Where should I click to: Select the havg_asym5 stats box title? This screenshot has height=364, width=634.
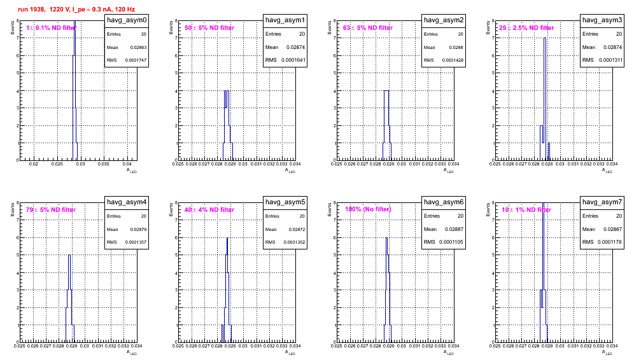(x=285, y=202)
